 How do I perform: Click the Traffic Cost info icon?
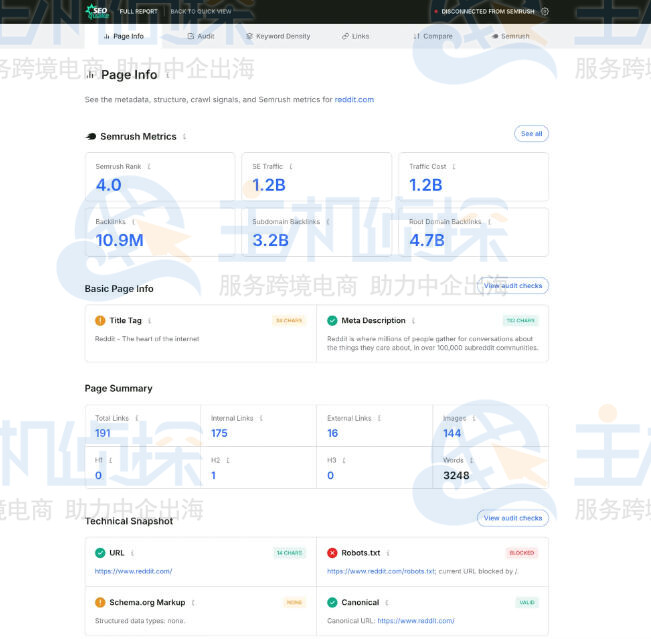pyautogui.click(x=454, y=166)
